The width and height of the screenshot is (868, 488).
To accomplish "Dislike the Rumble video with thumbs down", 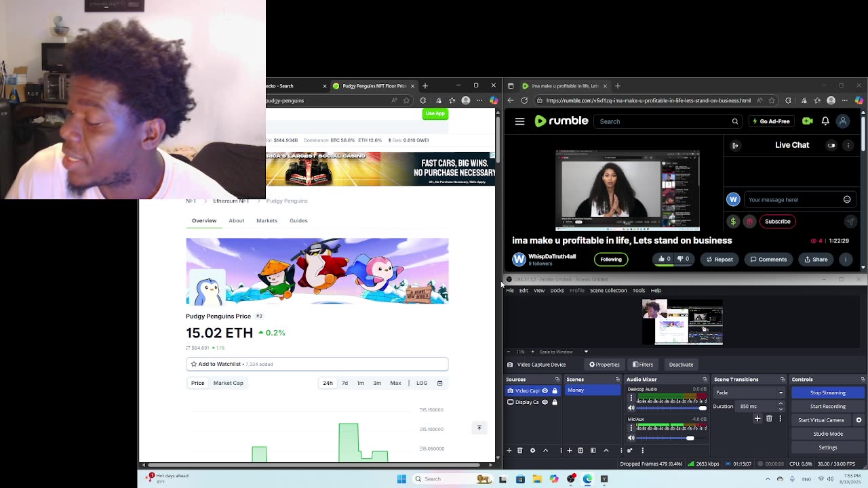I will coord(684,259).
